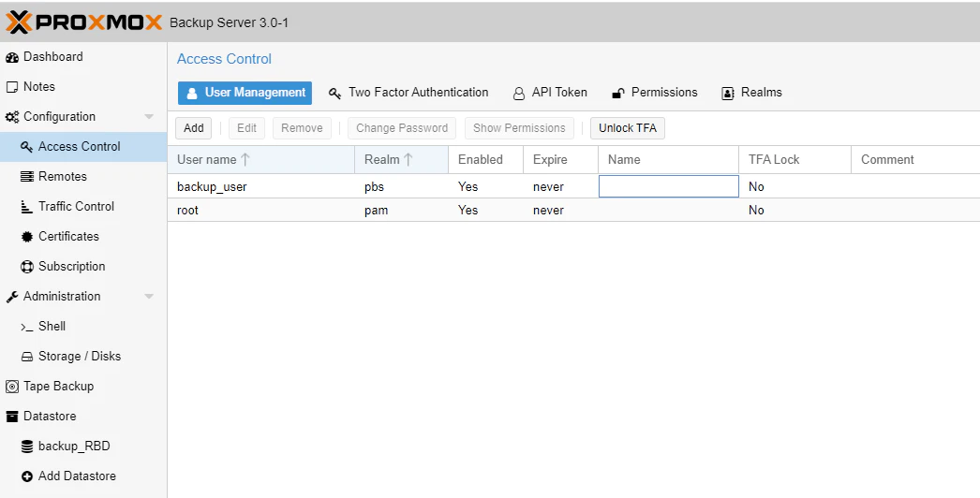
Task: Click the Datastore archive icon
Action: 12,417
